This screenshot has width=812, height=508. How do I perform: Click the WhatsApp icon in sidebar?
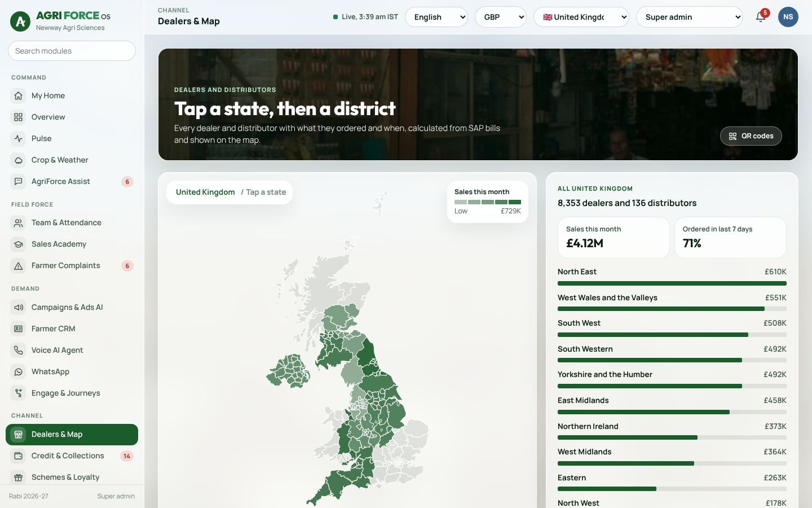tap(19, 371)
